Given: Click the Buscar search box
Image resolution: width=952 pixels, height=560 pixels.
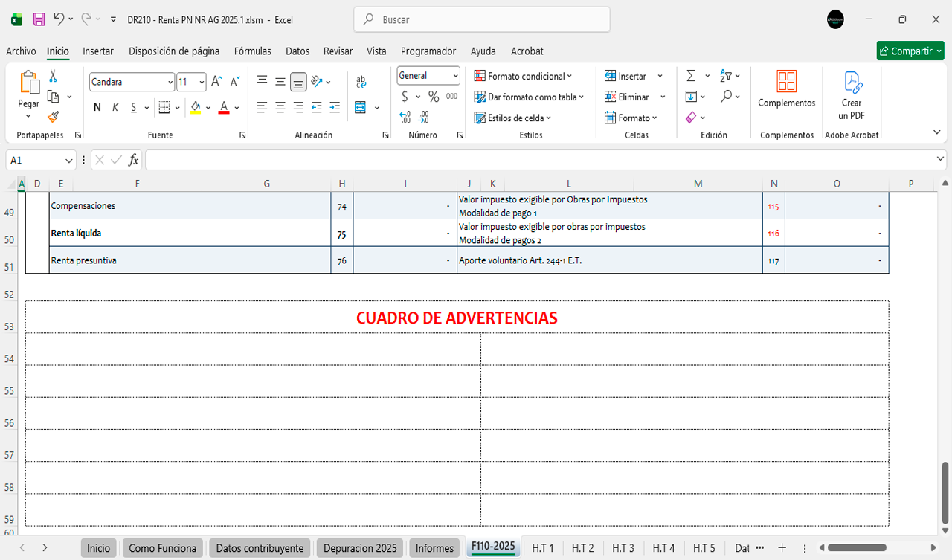Looking at the screenshot, I should pos(482,20).
